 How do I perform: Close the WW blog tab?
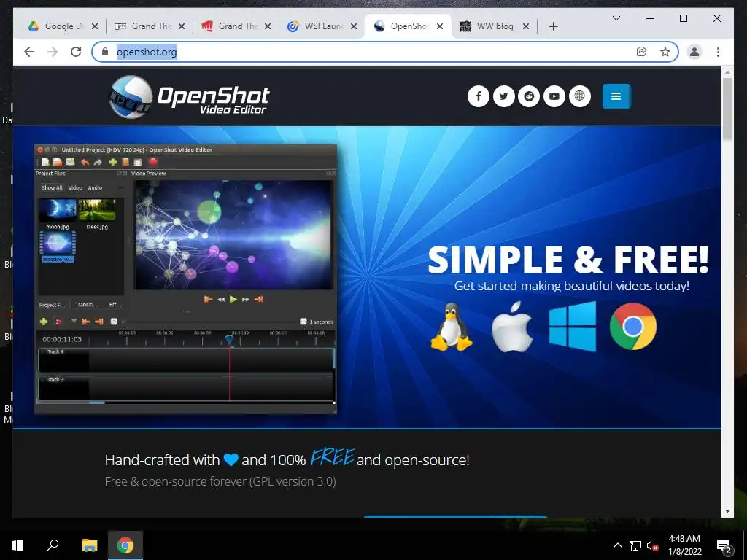click(x=526, y=26)
